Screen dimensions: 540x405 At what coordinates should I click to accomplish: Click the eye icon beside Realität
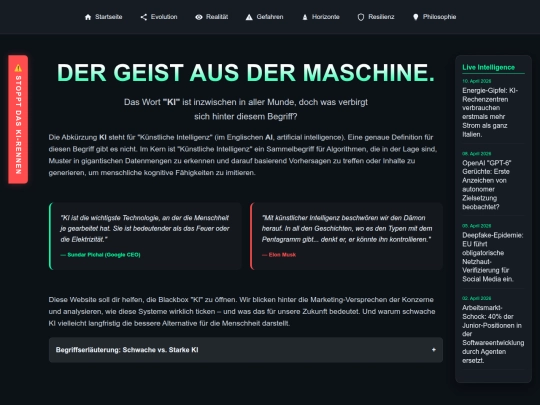(199, 17)
